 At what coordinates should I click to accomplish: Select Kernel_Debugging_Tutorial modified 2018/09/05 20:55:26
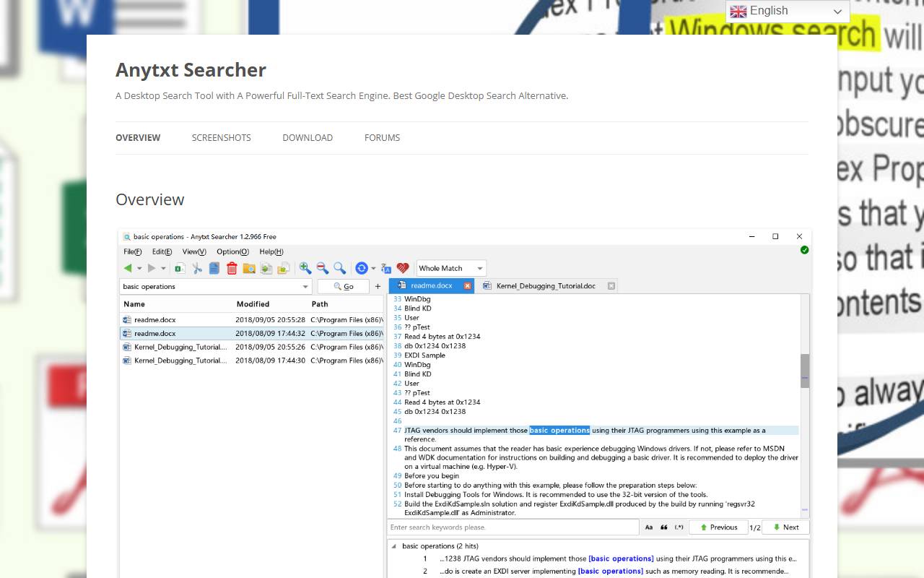[x=252, y=348]
